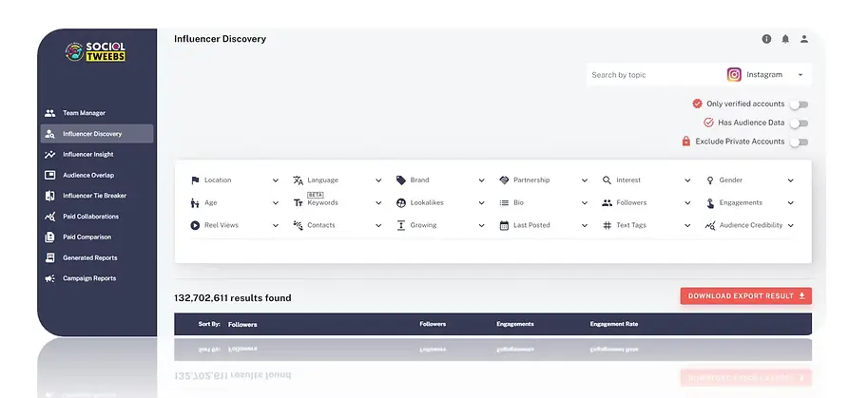Sort by the Engagement Rate column
Screen dimensions: 868x398
(x=613, y=324)
